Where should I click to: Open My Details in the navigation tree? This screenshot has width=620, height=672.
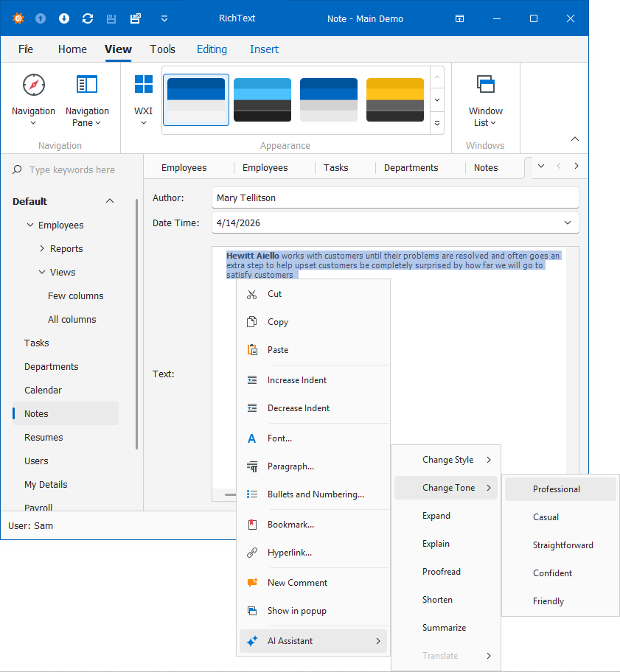(46, 484)
